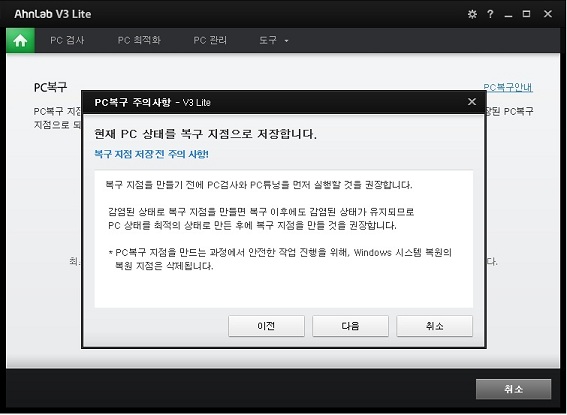Maximize the AhnLab V3 Lite window
This screenshot has width=567, height=415.
tap(526, 14)
